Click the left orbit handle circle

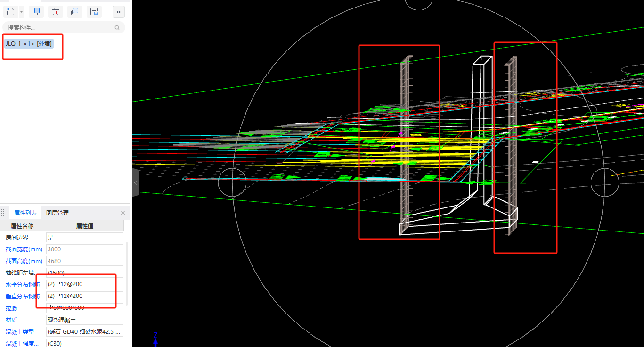click(x=232, y=183)
